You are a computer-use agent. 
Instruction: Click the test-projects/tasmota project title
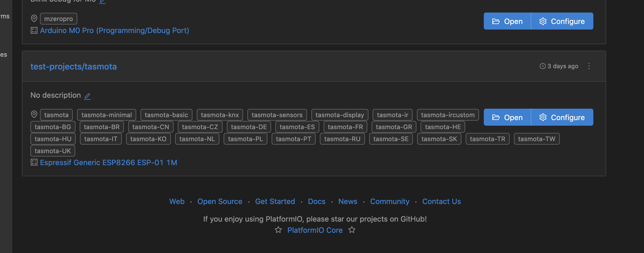[74, 67]
